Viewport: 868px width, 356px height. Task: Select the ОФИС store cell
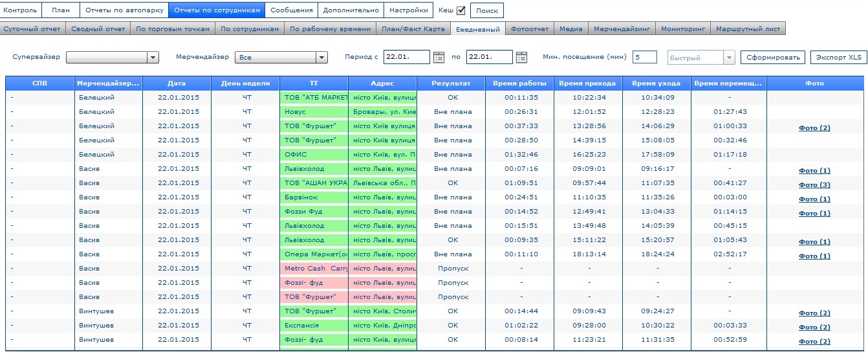coord(314,154)
